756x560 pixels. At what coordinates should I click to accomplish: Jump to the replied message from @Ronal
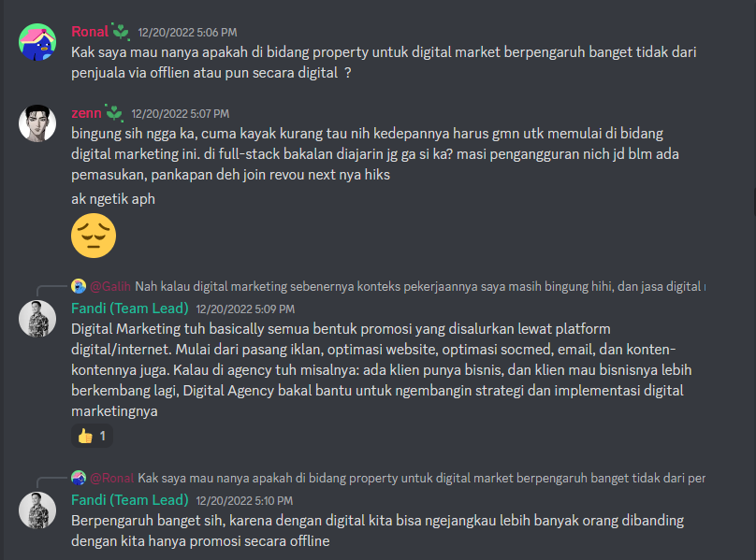[x=421, y=478]
